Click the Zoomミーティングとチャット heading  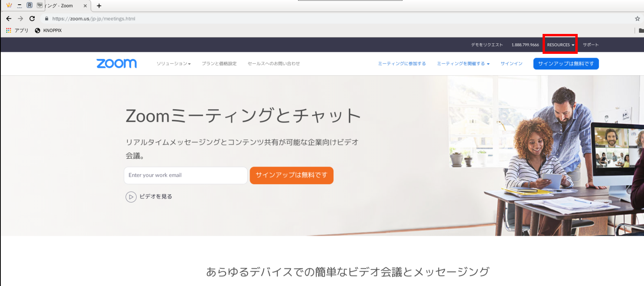243,115
